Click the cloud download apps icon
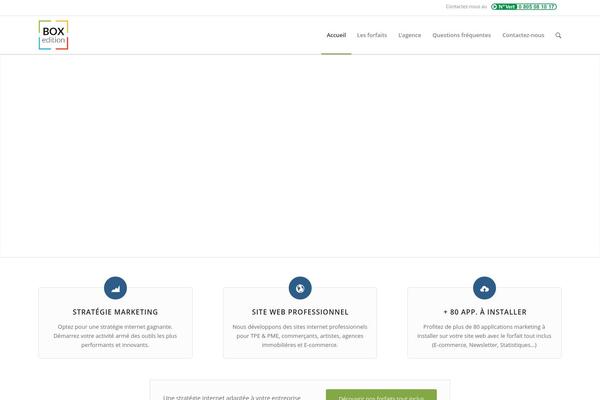 484,288
